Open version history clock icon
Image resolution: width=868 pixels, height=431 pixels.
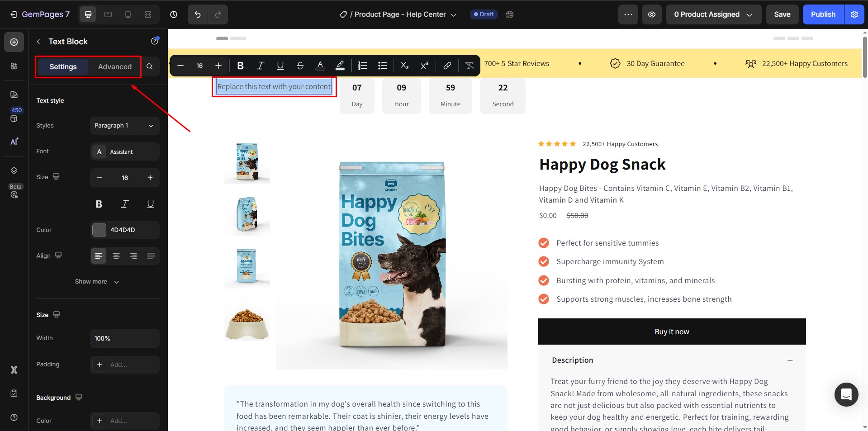point(174,14)
